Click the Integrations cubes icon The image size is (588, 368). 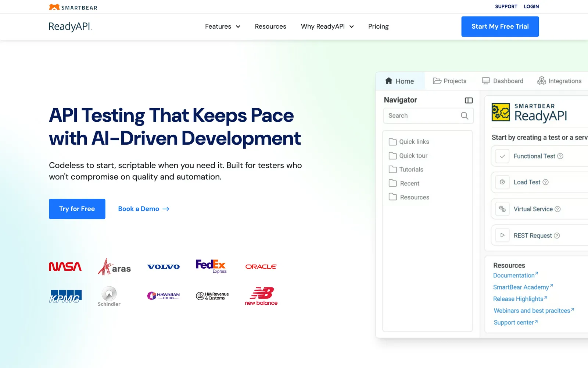(x=542, y=81)
